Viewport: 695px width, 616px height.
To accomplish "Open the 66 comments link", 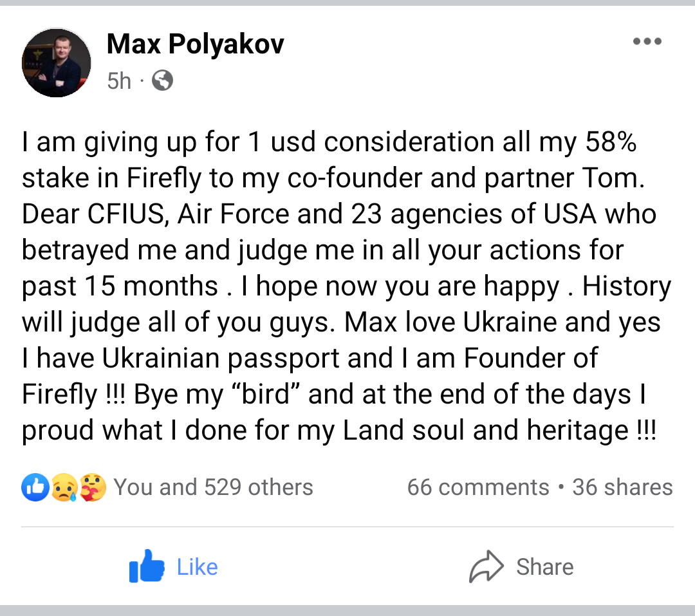I will pos(478,487).
